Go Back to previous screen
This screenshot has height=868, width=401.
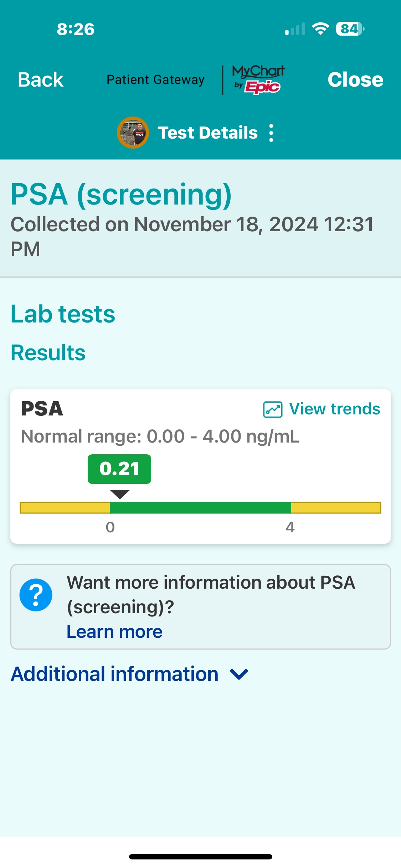pos(41,79)
